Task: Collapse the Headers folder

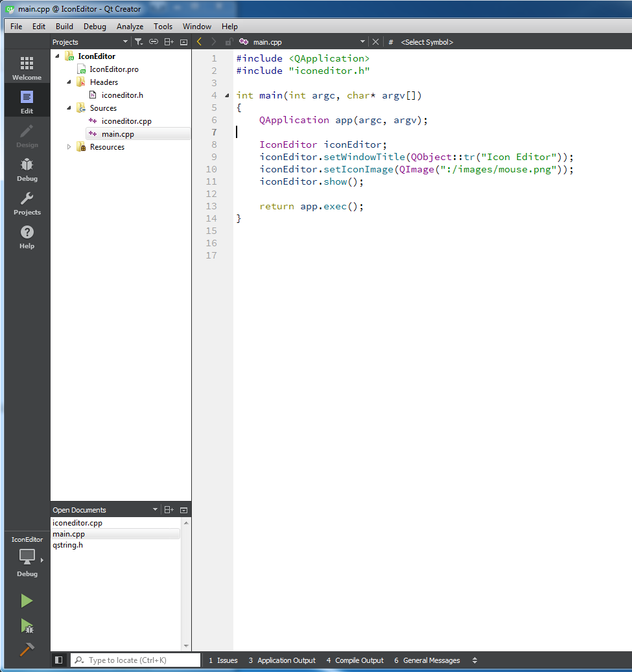Action: coord(69,82)
